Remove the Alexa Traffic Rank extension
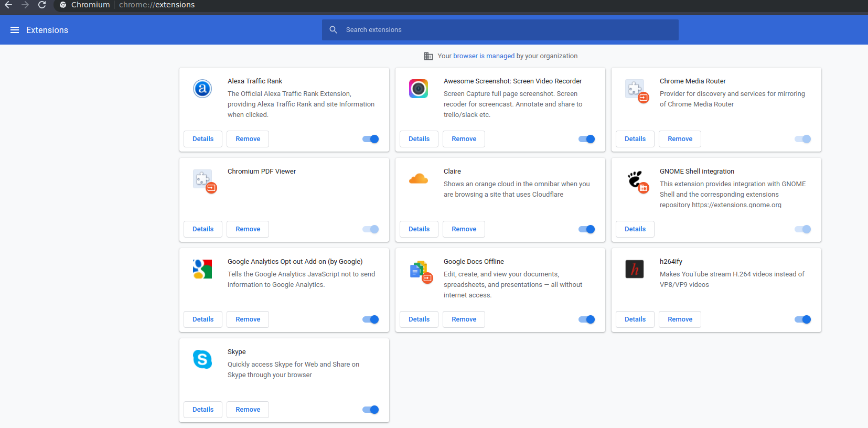 [248, 139]
